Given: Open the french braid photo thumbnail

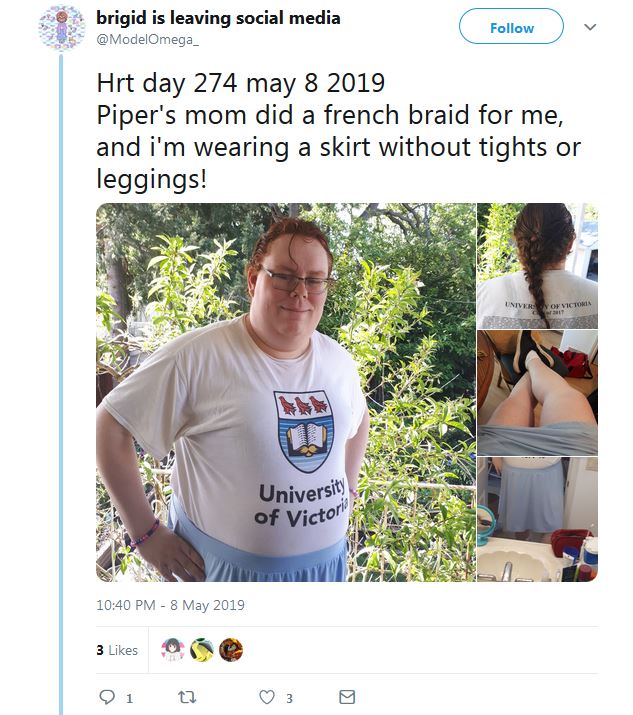Looking at the screenshot, I should [x=537, y=266].
